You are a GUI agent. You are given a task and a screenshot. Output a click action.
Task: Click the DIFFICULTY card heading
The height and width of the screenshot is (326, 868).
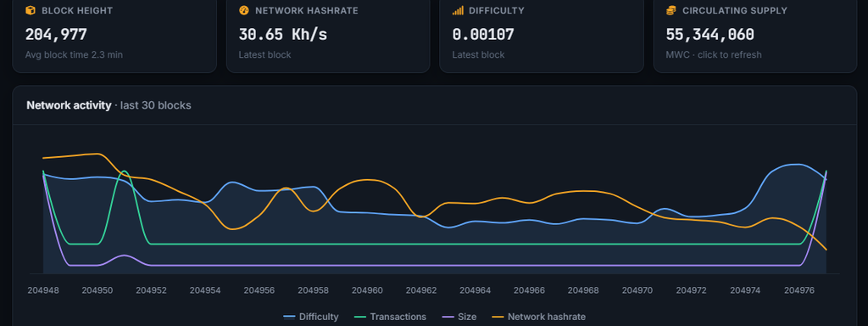pos(497,10)
